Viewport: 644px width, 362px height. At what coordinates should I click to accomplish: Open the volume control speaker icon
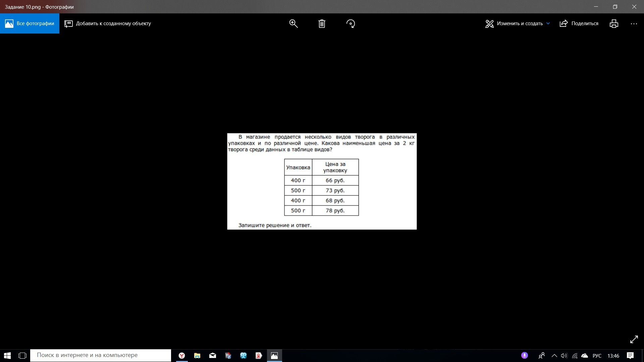(564, 356)
